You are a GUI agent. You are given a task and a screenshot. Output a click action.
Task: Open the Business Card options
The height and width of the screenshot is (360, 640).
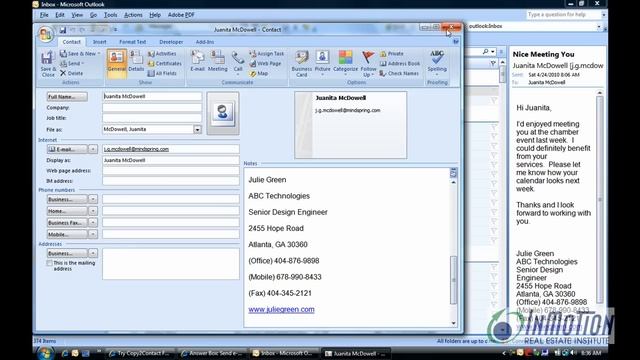point(302,64)
